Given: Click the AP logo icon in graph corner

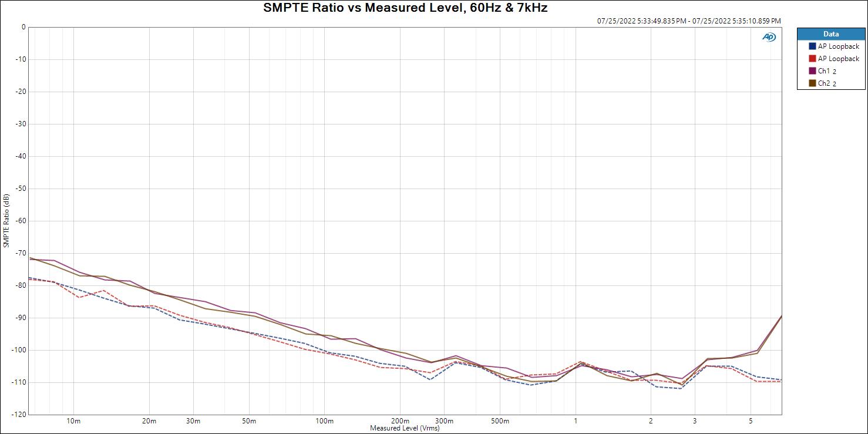Looking at the screenshot, I should 769,37.
